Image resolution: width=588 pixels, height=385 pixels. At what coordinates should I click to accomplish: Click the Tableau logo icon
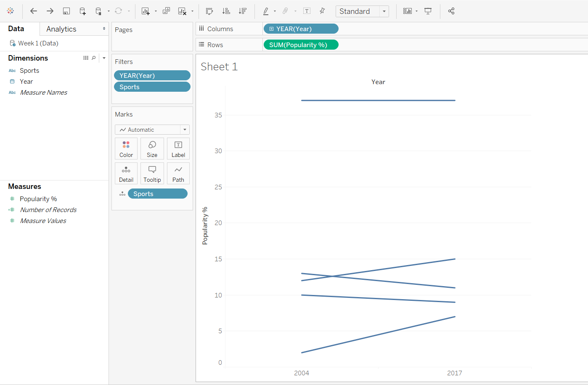pyautogui.click(x=11, y=11)
